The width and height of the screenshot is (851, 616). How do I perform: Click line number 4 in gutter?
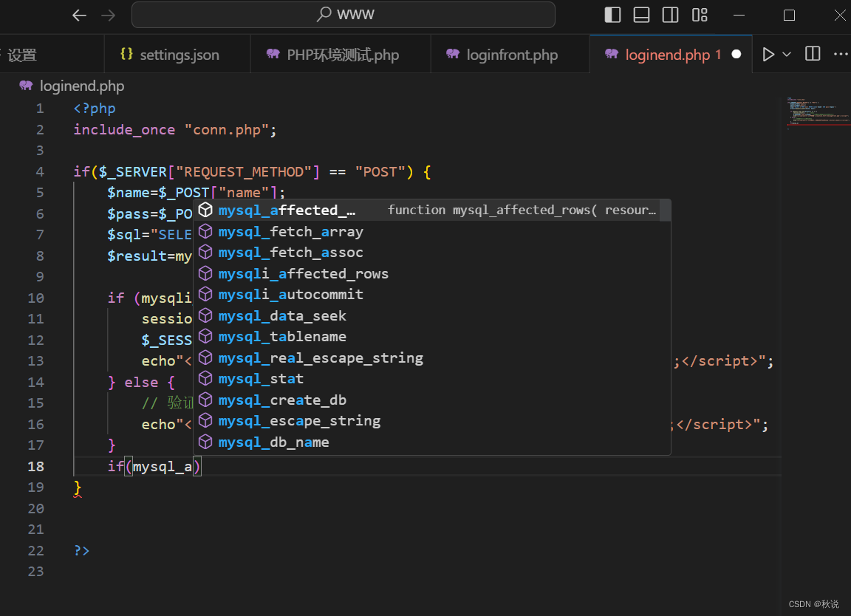pyautogui.click(x=40, y=171)
